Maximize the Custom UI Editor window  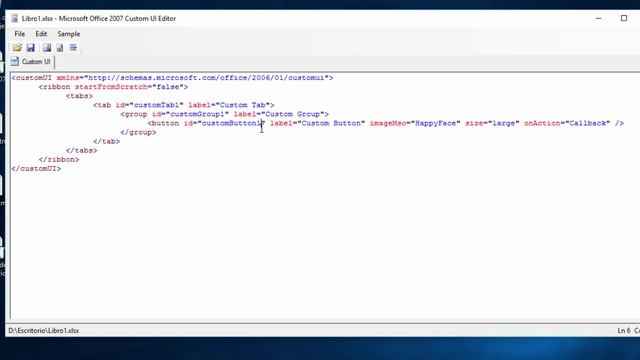pyautogui.click(x=624, y=18)
